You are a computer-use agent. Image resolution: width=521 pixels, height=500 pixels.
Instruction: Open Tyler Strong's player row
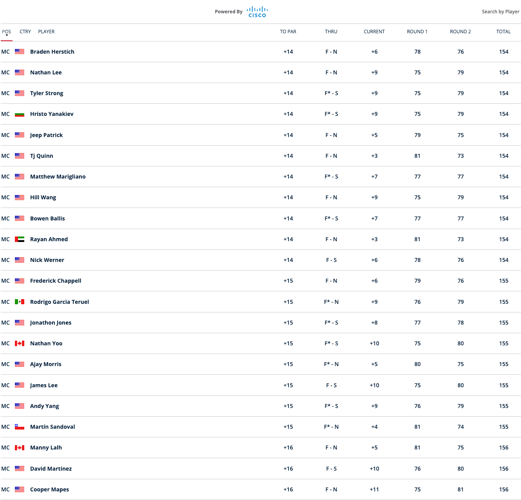[261, 93]
